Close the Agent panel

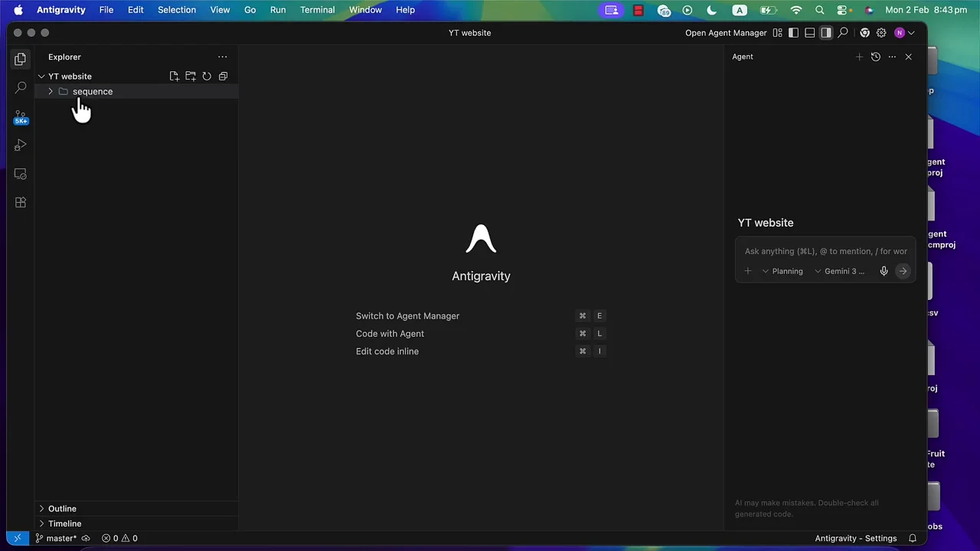(x=908, y=57)
